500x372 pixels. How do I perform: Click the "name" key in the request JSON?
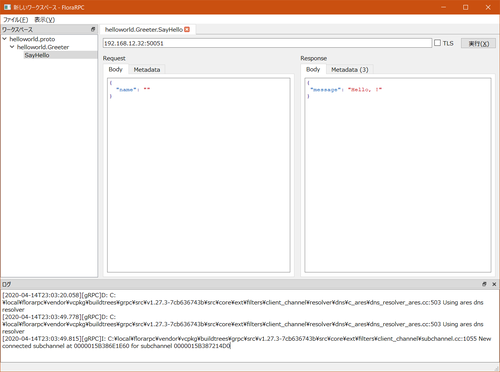point(126,89)
